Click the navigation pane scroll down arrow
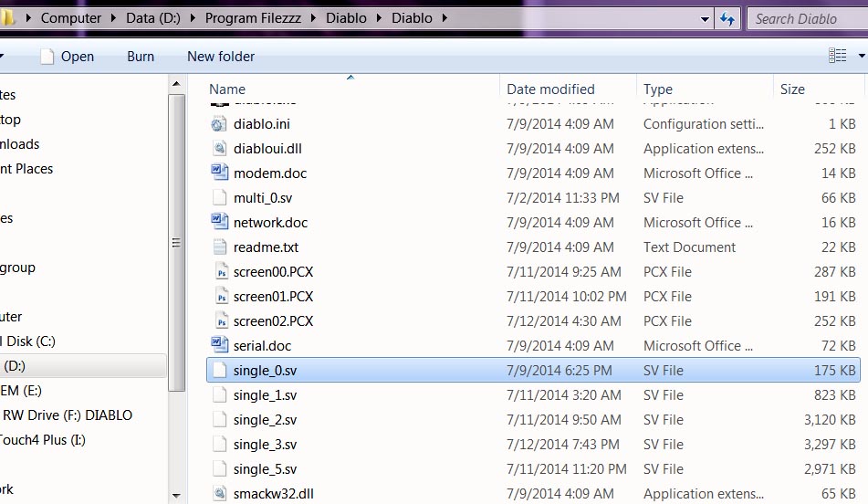 [176, 496]
